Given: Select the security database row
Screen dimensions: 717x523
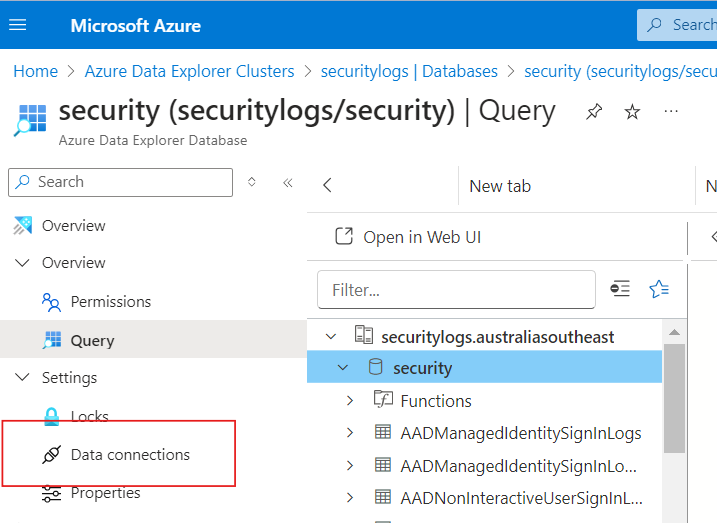Looking at the screenshot, I should (x=484, y=367).
